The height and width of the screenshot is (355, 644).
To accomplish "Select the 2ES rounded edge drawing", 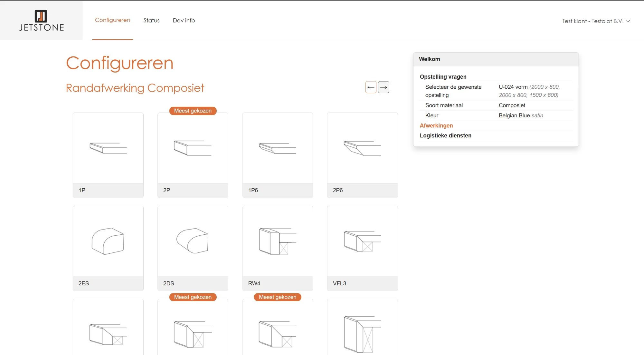I will click(x=108, y=241).
